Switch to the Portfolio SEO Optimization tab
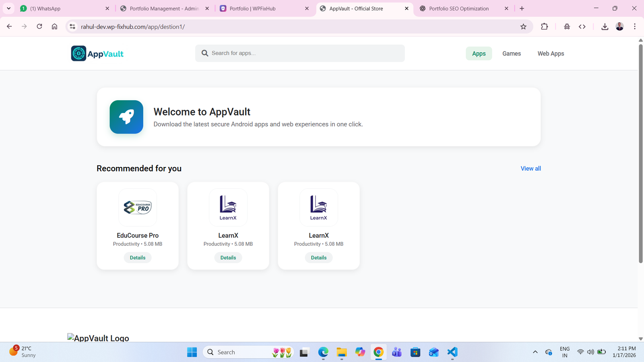 [459, 8]
